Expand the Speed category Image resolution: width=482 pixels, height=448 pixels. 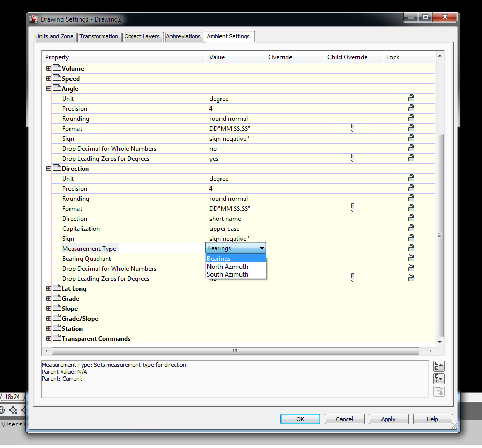(x=48, y=79)
